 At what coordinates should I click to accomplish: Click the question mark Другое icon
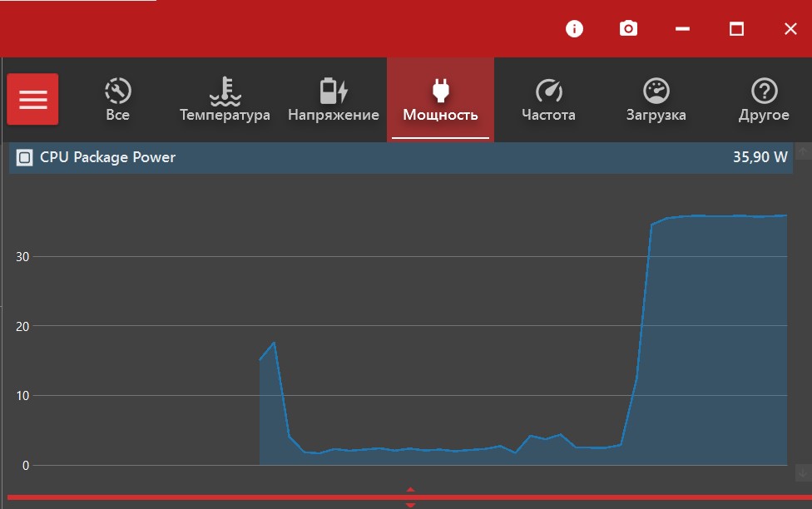[x=765, y=91]
